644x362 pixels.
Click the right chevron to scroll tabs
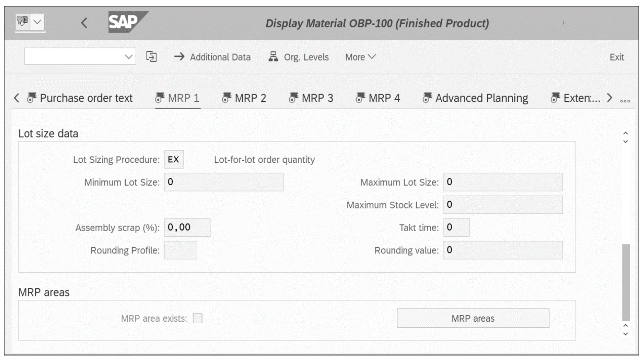pyautogui.click(x=610, y=98)
